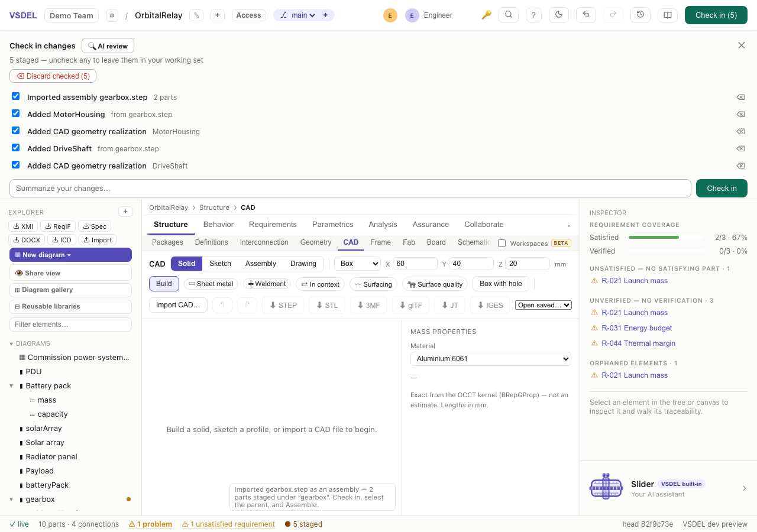The width and height of the screenshot is (757, 532).
Task: Switch to the Behavior tab
Action: point(218,225)
